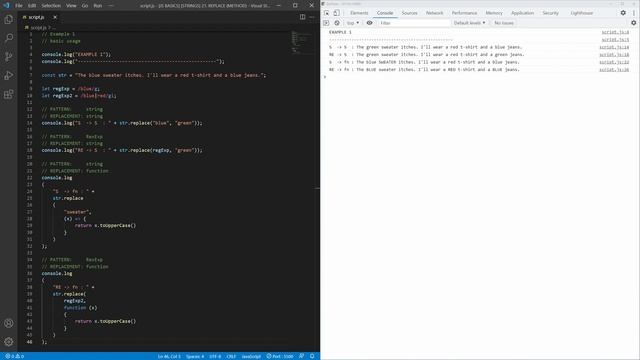Screen dimensions: 640x360
Task: Toggle the DevTools device toolbar
Action: click(x=336, y=13)
